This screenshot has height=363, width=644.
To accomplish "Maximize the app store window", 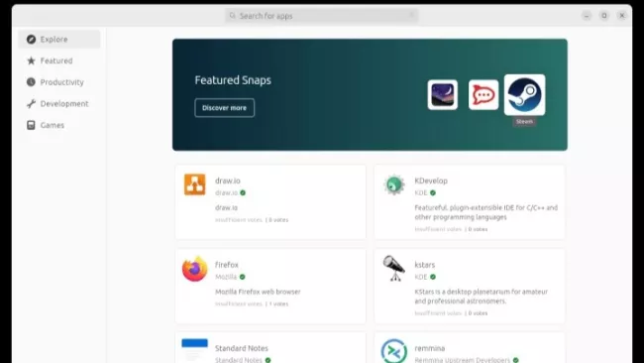I will click(604, 16).
